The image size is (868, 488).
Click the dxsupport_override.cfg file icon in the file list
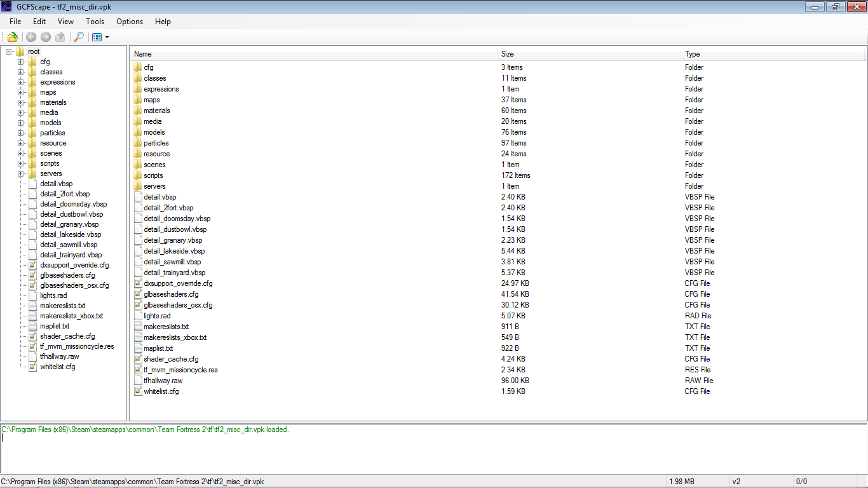pyautogui.click(x=138, y=283)
